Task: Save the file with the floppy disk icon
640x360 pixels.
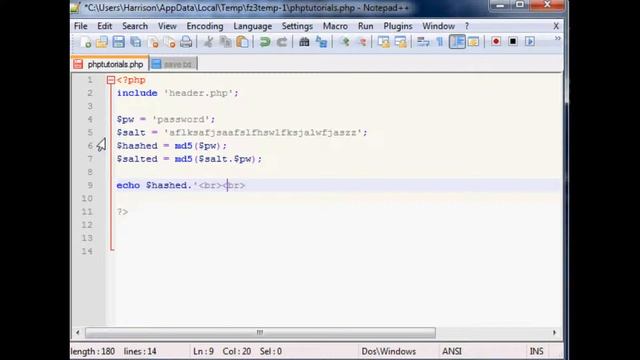Action: (119, 42)
